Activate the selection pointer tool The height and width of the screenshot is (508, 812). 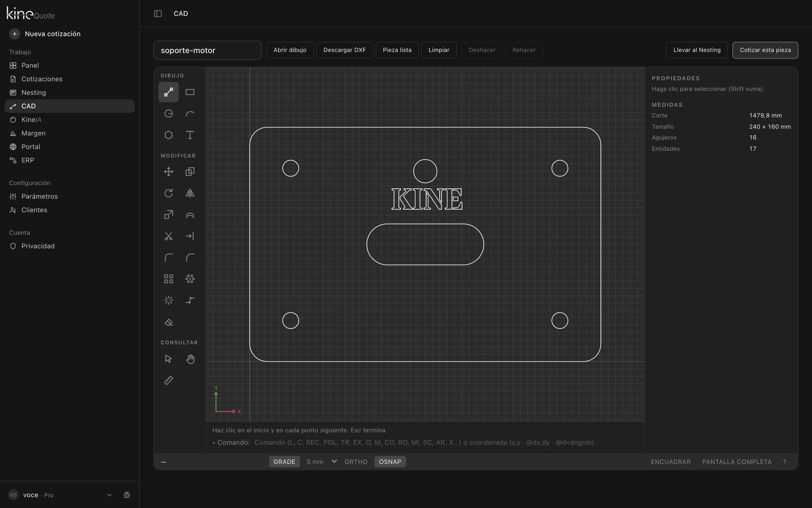pos(168,359)
